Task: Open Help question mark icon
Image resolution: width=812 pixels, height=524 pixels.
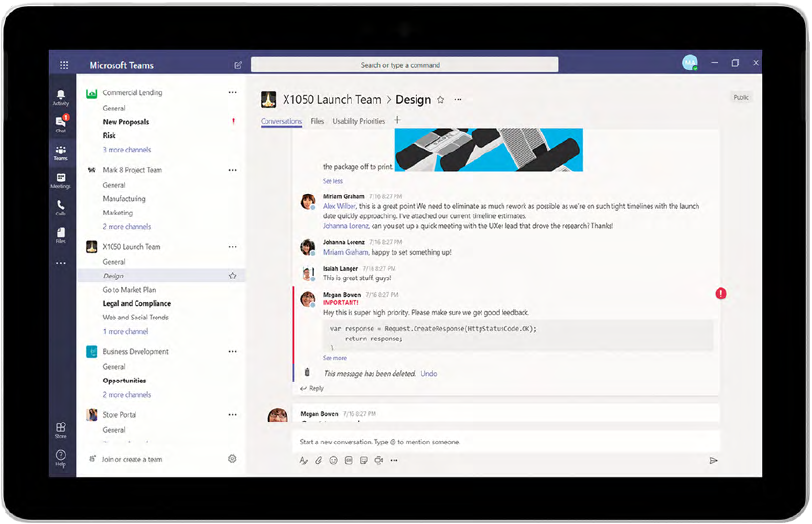Action: pyautogui.click(x=61, y=458)
